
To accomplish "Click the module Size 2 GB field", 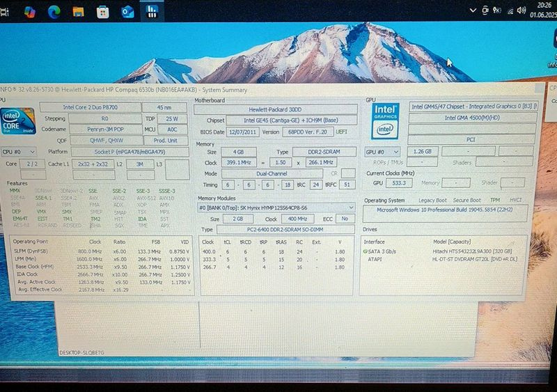I will point(237,219).
